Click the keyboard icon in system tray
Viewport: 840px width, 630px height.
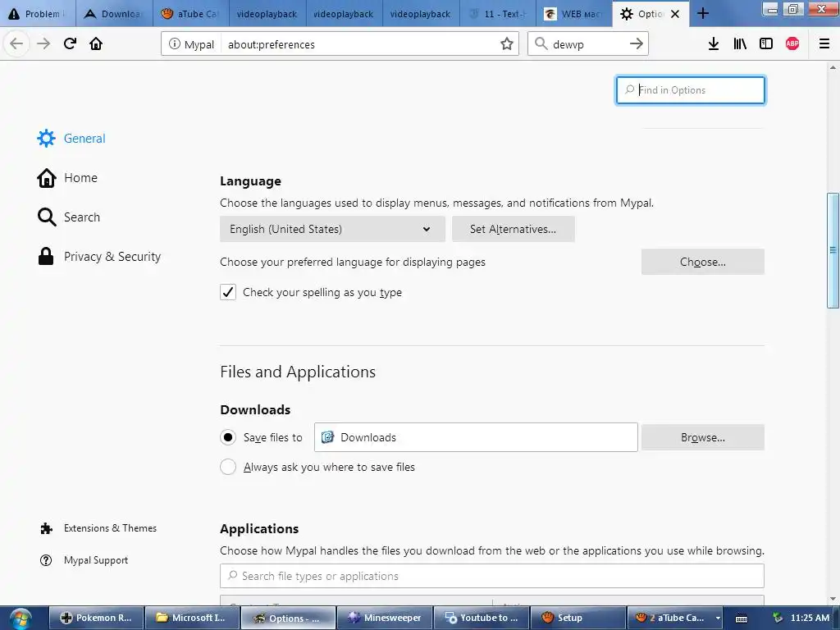click(x=742, y=619)
